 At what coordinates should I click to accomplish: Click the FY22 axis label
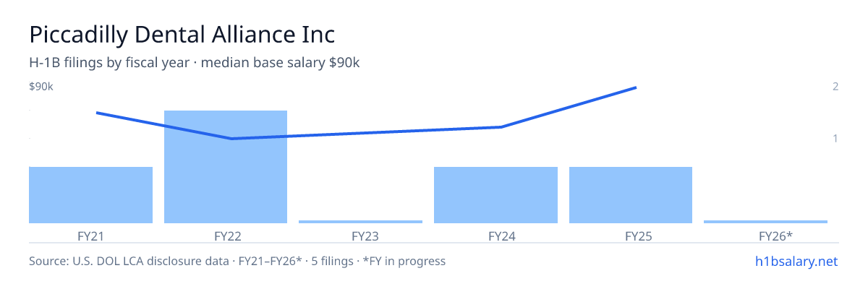pos(226,236)
